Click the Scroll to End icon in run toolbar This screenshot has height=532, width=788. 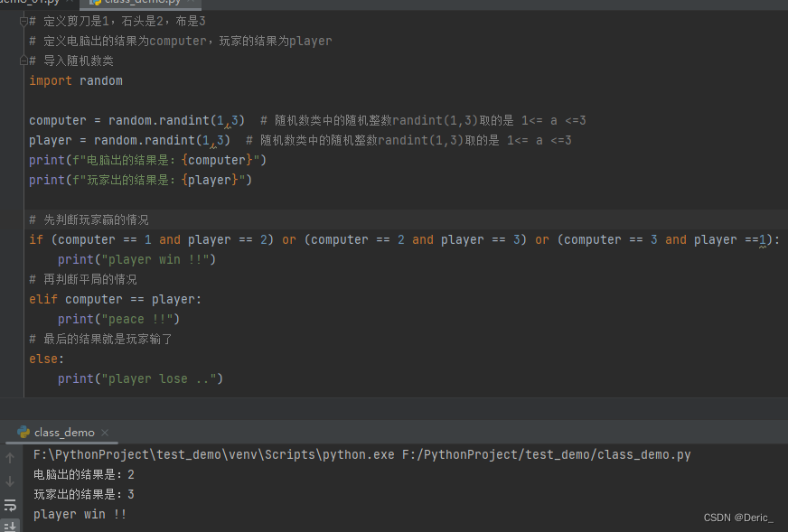pyautogui.click(x=11, y=526)
